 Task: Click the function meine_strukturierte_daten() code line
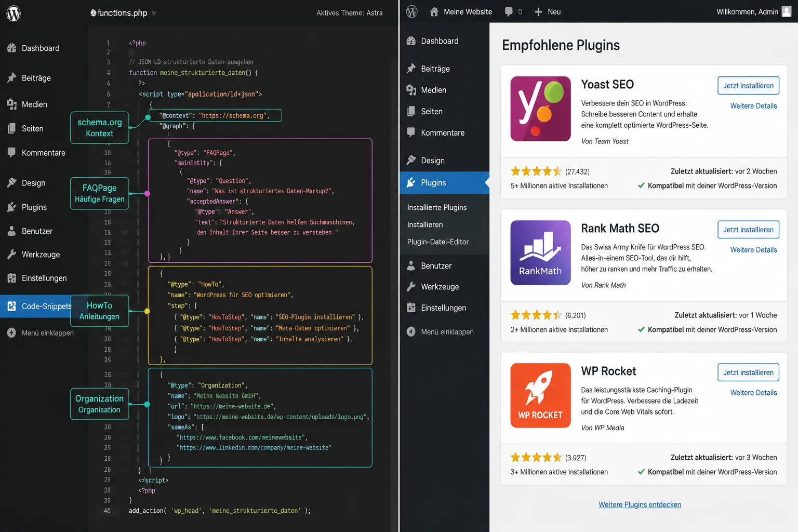click(x=193, y=73)
